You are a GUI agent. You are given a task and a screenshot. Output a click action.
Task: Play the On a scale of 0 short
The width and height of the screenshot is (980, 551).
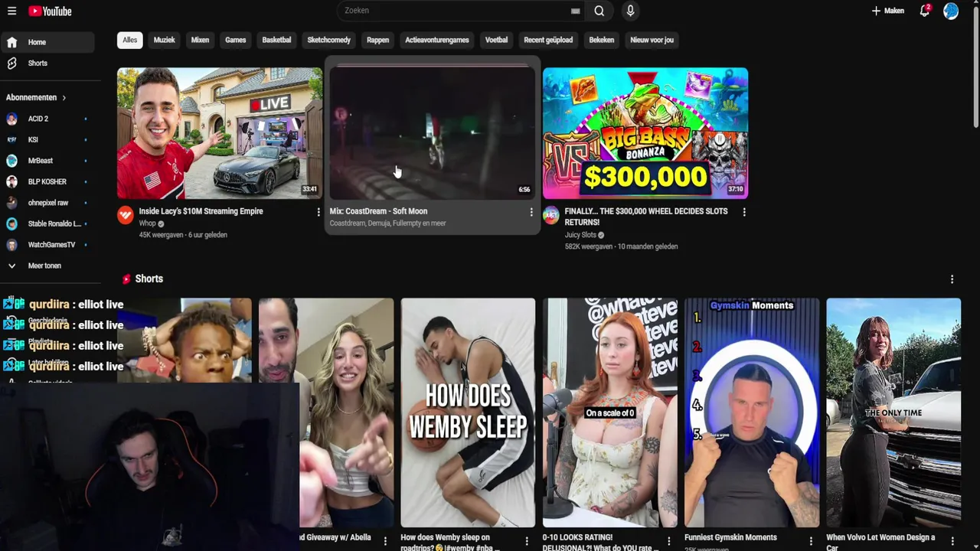pyautogui.click(x=610, y=412)
